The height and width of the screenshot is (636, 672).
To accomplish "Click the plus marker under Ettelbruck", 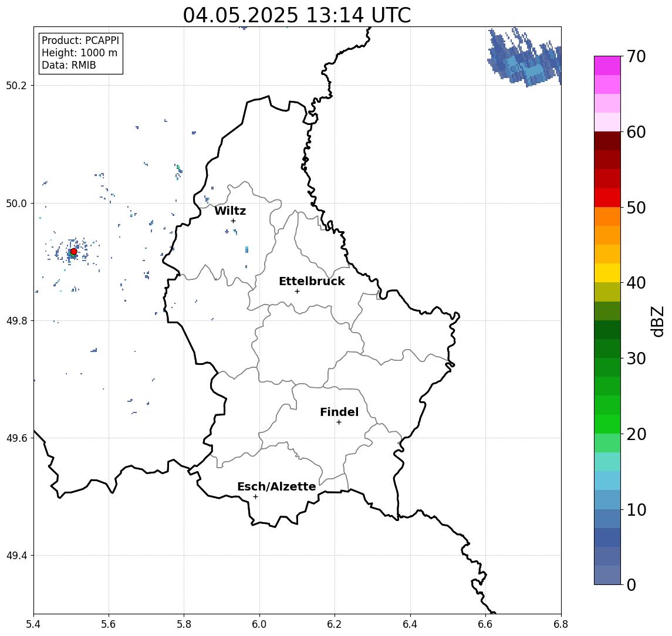I will [x=297, y=292].
